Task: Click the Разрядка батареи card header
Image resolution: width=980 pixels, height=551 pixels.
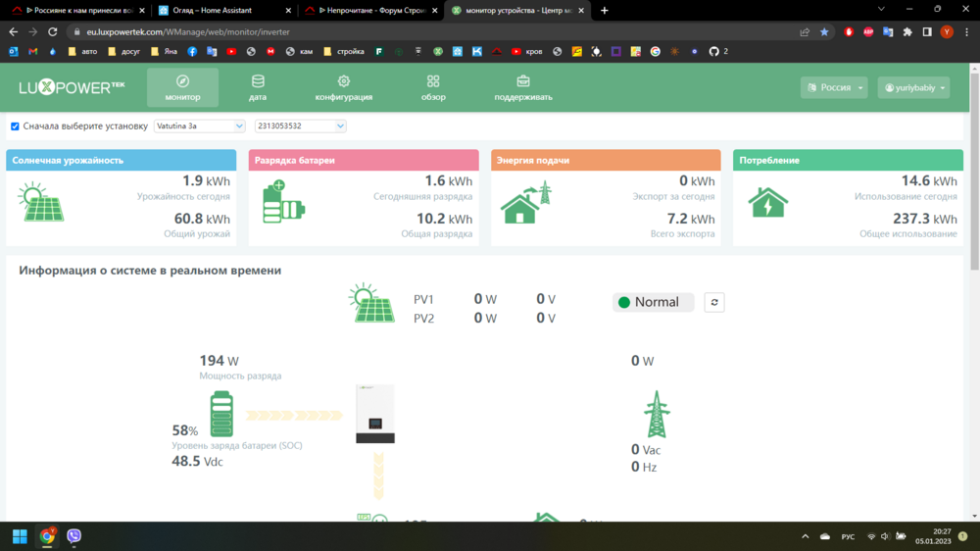Action: pos(364,160)
